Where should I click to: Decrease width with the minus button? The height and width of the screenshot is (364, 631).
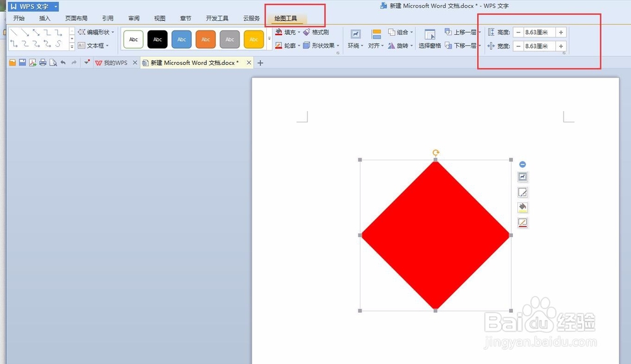click(518, 46)
